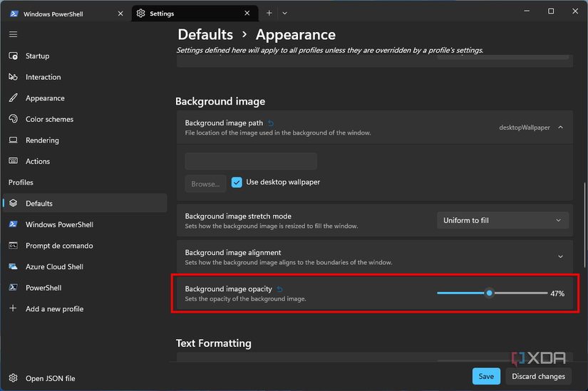Uncheck Use desktop wallpaper checkbox
The width and height of the screenshot is (588, 391).
tap(237, 182)
